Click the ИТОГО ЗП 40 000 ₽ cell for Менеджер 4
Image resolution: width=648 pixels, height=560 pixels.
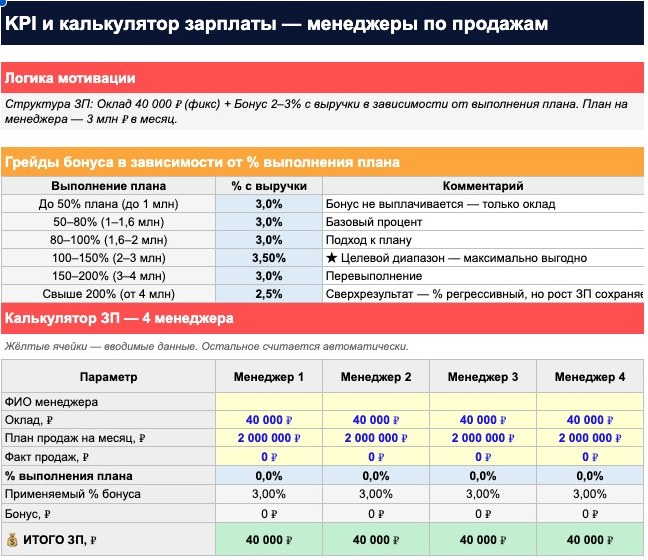[x=590, y=539]
